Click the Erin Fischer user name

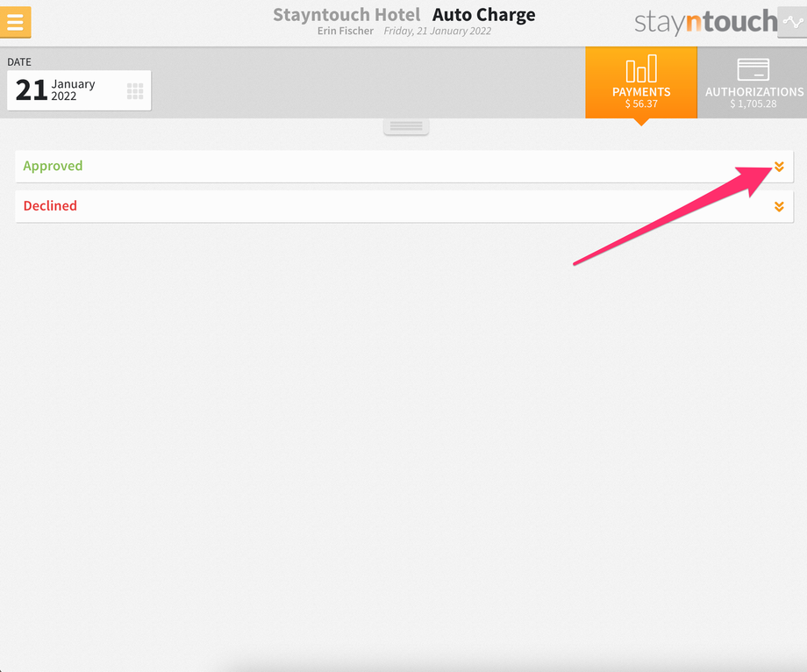pos(346,31)
